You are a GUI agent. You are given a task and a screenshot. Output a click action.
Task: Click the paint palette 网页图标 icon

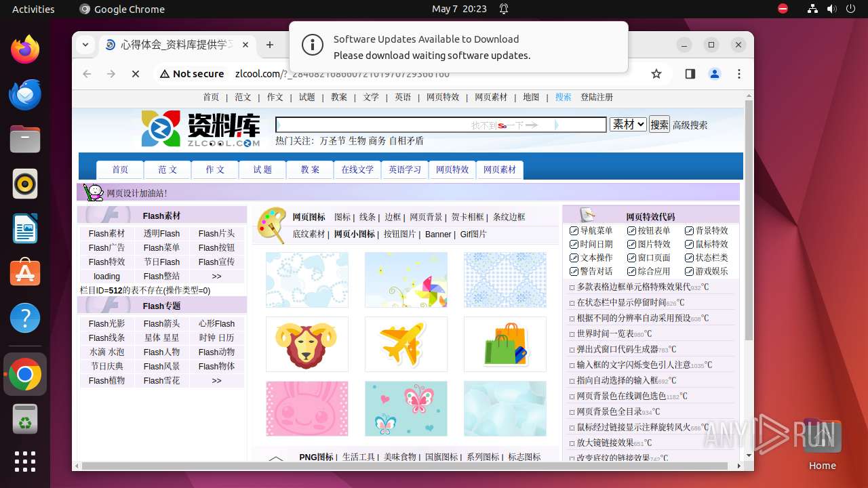tap(273, 224)
